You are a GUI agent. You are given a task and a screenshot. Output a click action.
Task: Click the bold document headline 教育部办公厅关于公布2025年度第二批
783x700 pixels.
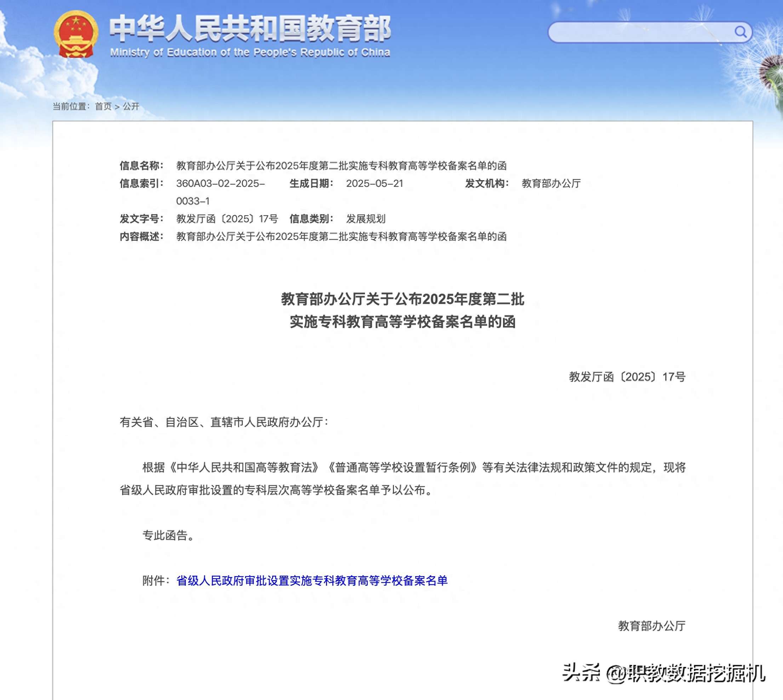(402, 299)
